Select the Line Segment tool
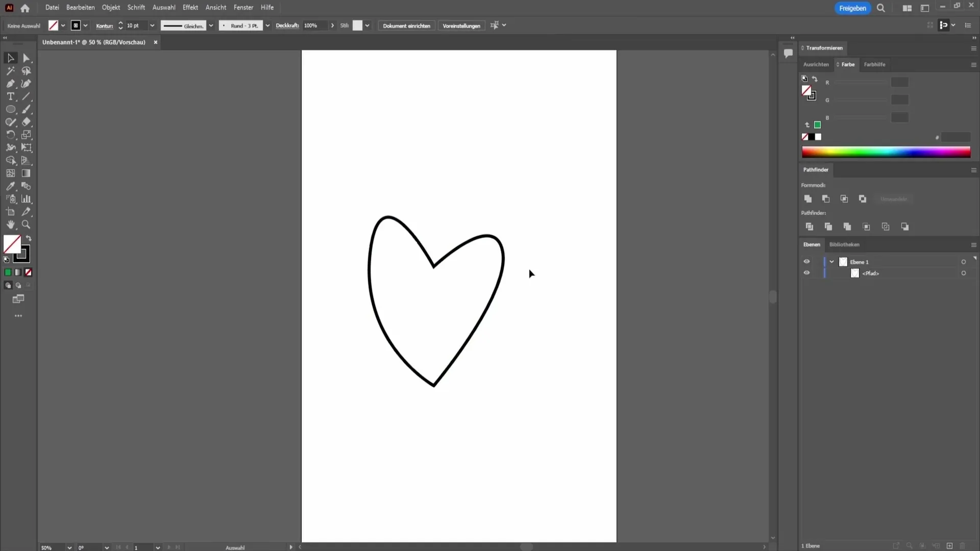Image resolution: width=980 pixels, height=551 pixels. [27, 96]
